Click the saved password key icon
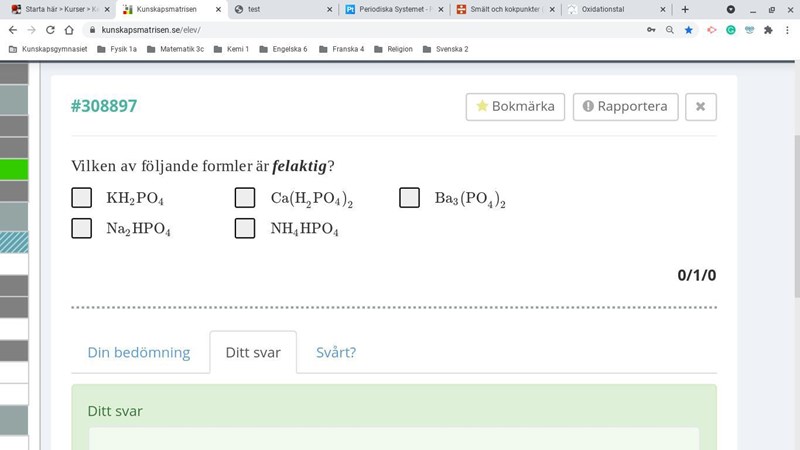The image size is (800, 450). tap(651, 30)
